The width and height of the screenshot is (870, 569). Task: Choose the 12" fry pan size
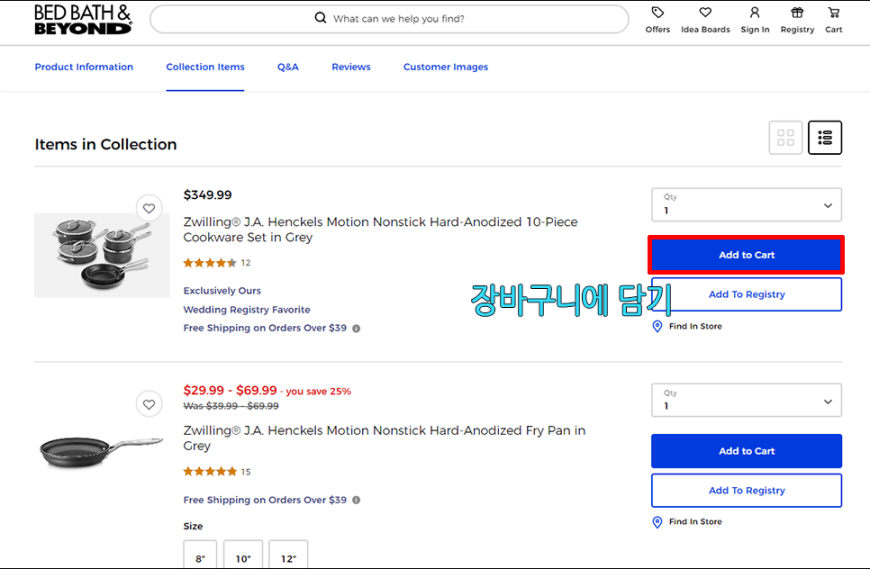288,555
